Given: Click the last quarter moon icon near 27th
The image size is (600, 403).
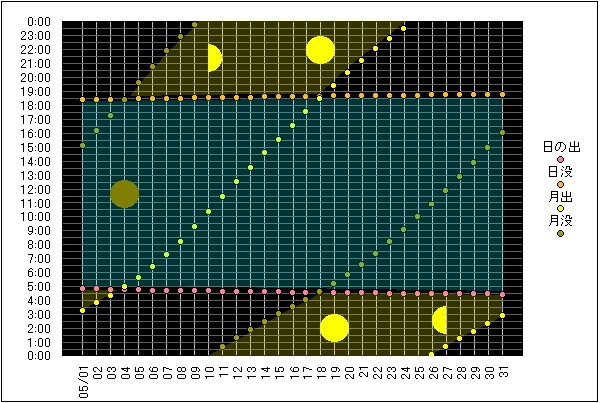Looking at the screenshot, I should pos(440,320).
